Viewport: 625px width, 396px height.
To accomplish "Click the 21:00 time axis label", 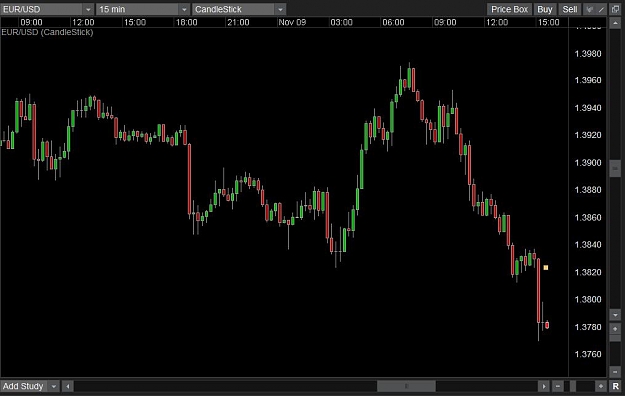I will (238, 22).
